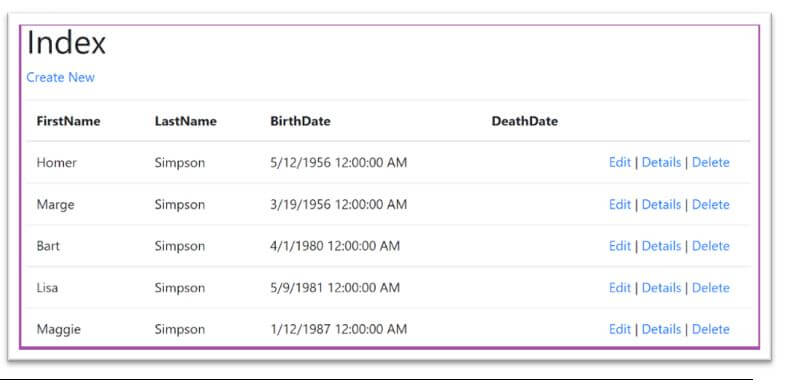799x390 pixels.
Task: Click the LastName column header
Action: tap(185, 121)
